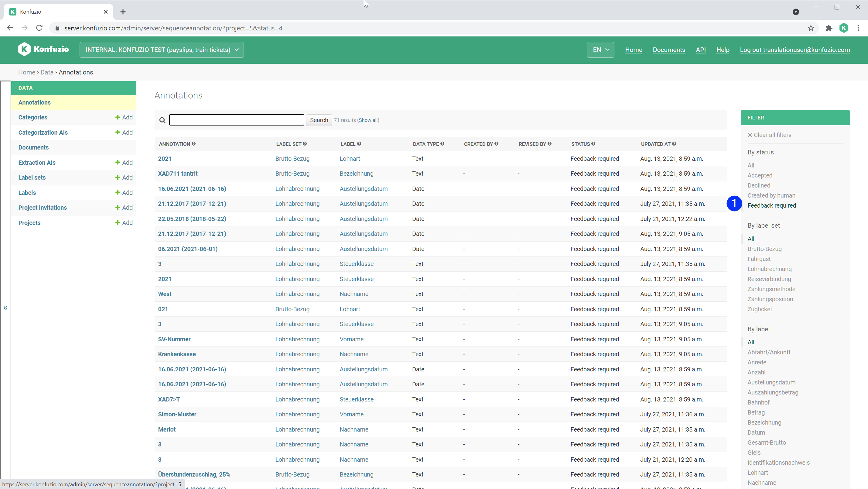The image size is (868, 489).
Task: Click help icon next to UPDATED AT column
Action: point(674,144)
